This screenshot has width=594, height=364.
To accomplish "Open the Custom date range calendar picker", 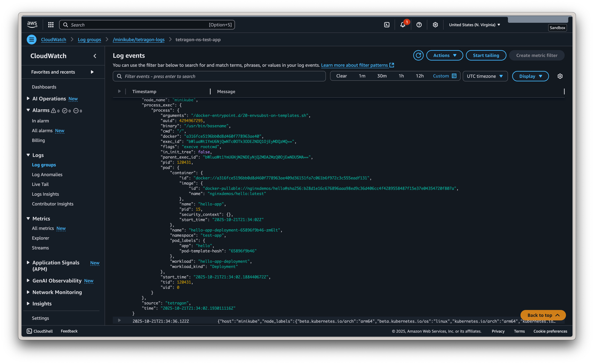I will click(x=454, y=76).
